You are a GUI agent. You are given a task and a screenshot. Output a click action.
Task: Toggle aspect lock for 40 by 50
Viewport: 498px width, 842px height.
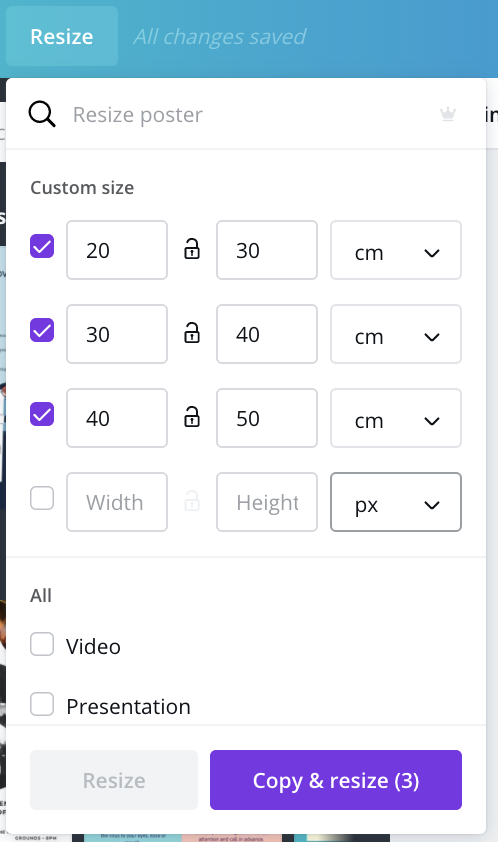point(192,417)
